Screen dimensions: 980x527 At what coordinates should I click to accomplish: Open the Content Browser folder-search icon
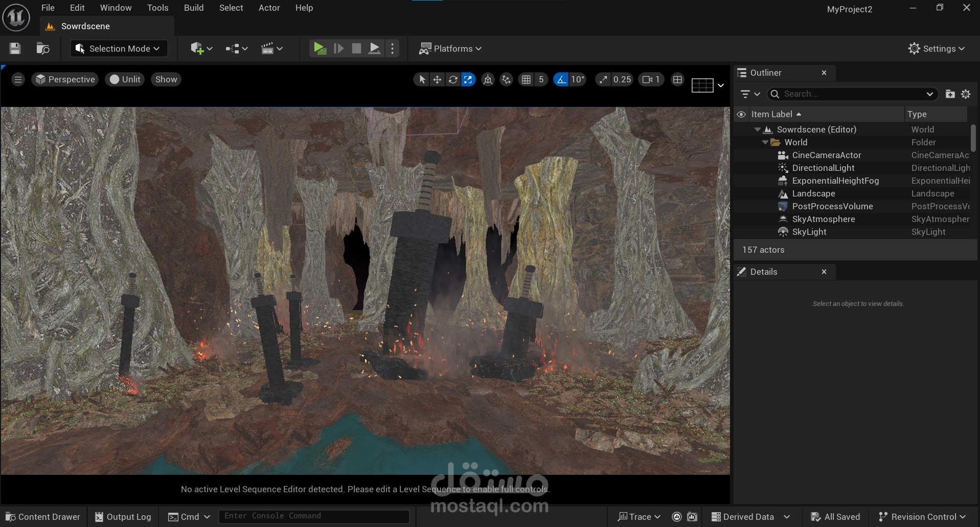(43, 49)
